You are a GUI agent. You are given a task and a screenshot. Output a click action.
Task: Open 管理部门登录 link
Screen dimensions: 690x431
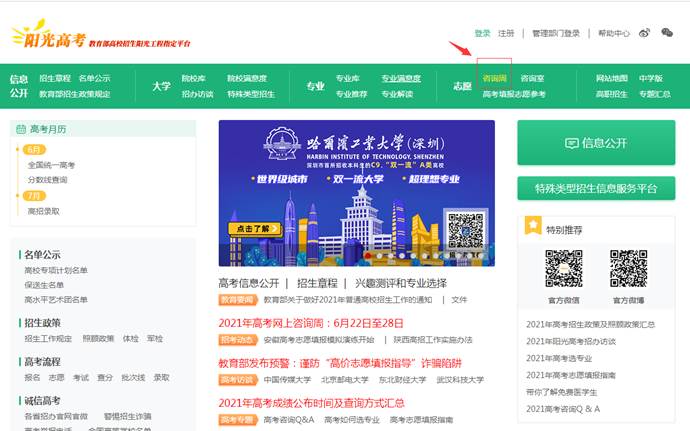coord(556,33)
